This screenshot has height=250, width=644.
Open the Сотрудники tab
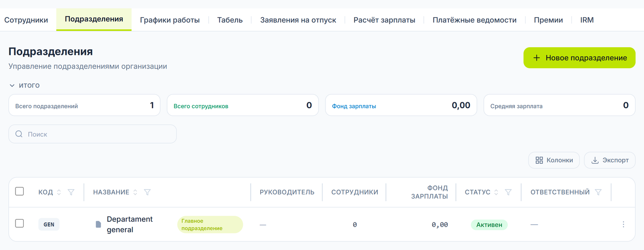click(x=26, y=20)
